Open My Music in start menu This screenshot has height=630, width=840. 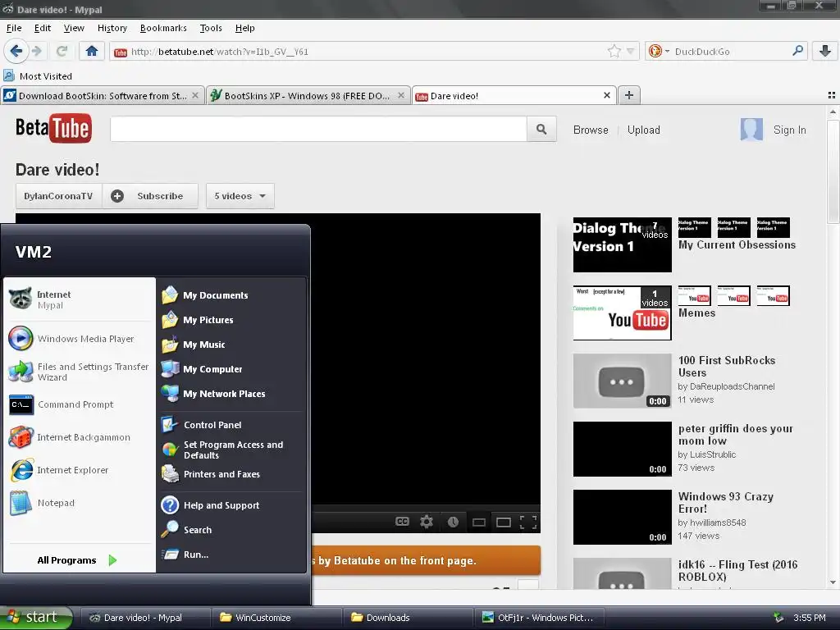click(x=231, y=345)
